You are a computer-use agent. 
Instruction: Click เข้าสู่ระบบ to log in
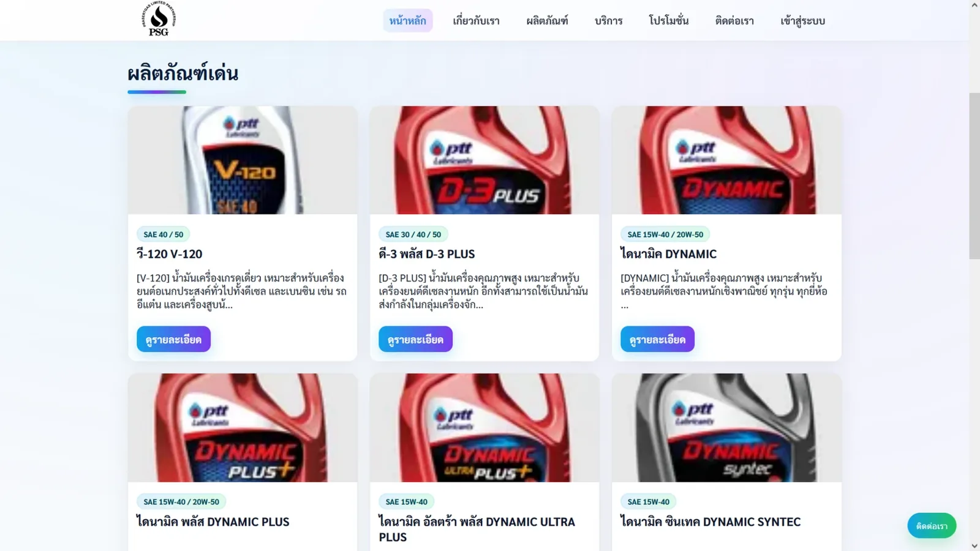pyautogui.click(x=802, y=21)
